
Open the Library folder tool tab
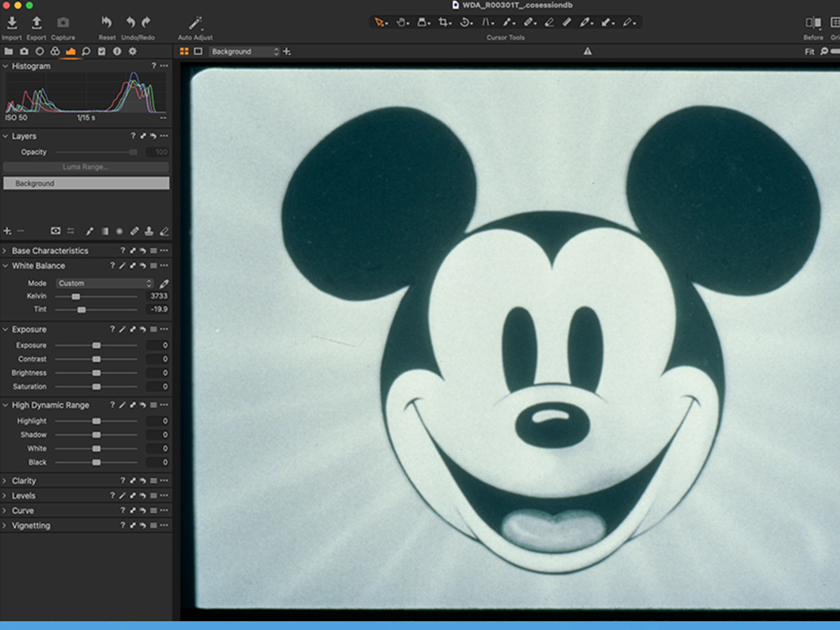pos(9,52)
